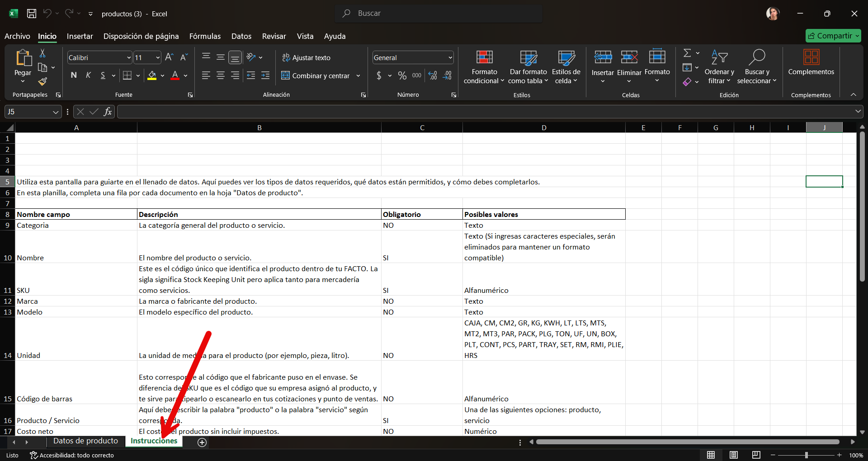Image resolution: width=868 pixels, height=461 pixels.
Task: Click the insert function fx icon
Action: point(108,112)
